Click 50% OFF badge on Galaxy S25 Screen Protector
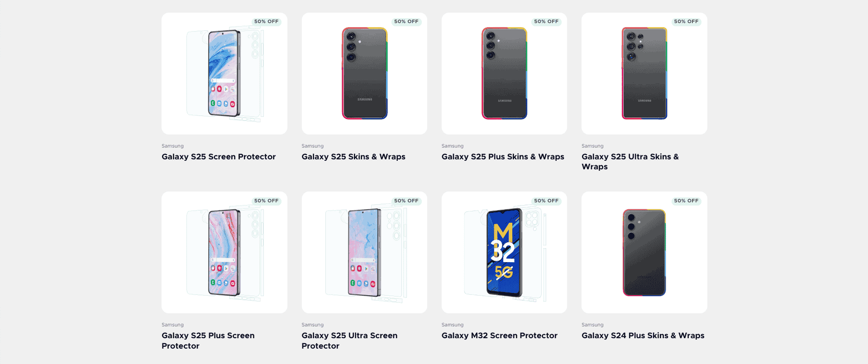This screenshot has width=868, height=364. coord(266,22)
